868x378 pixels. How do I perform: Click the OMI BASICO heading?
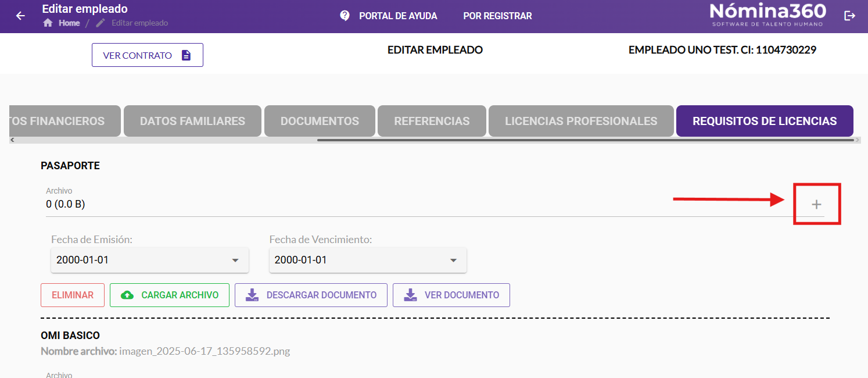click(x=70, y=336)
